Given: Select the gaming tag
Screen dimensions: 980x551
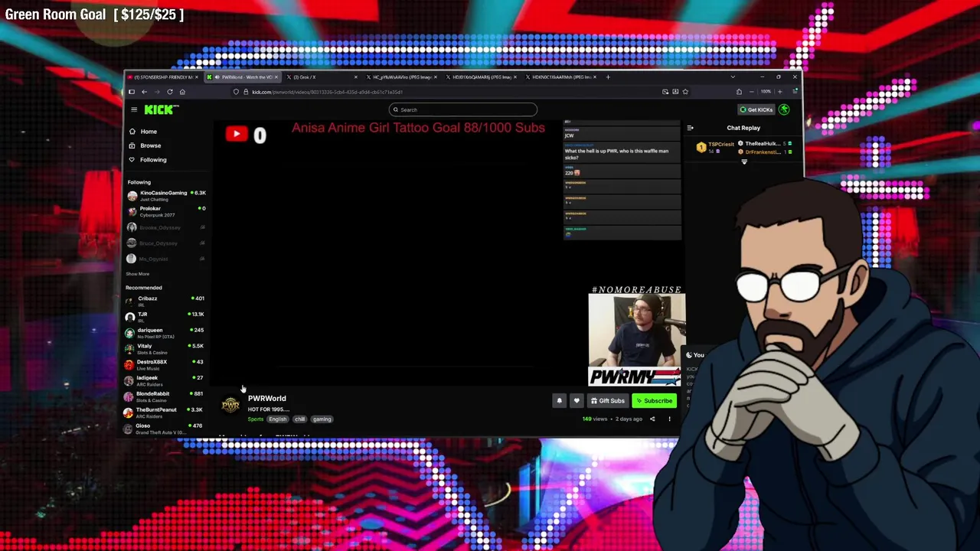Looking at the screenshot, I should tap(322, 419).
